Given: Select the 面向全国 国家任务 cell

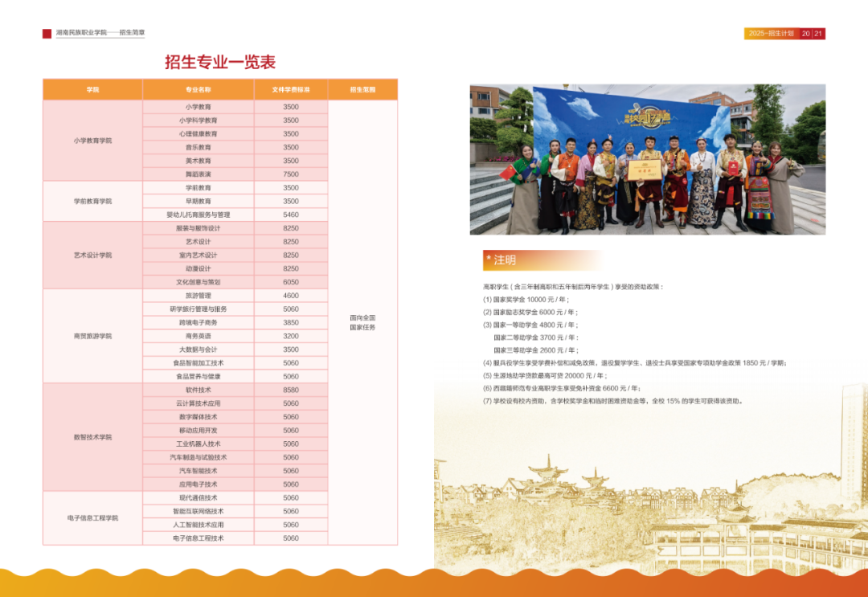Looking at the screenshot, I should 362,322.
